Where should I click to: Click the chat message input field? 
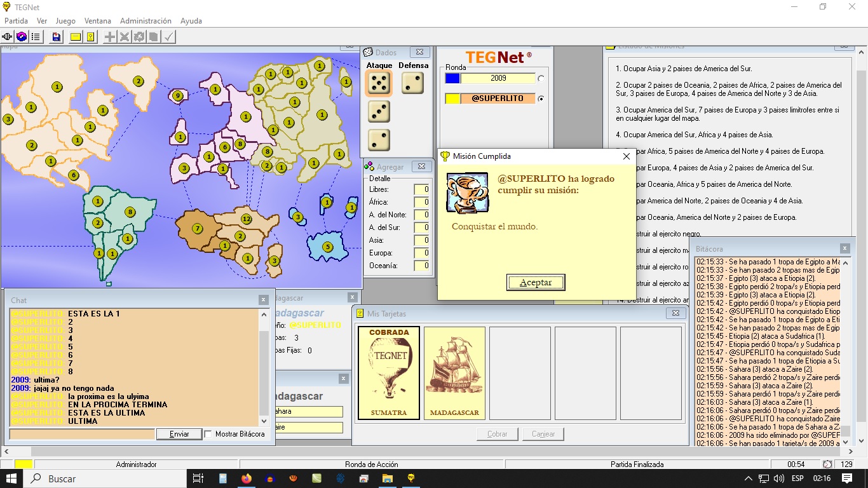tap(82, 434)
